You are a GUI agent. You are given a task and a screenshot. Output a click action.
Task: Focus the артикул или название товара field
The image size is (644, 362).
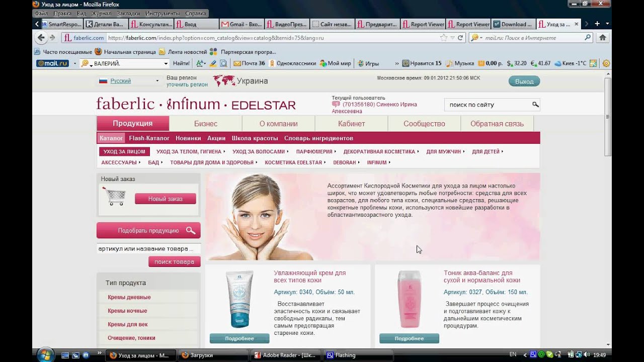148,248
